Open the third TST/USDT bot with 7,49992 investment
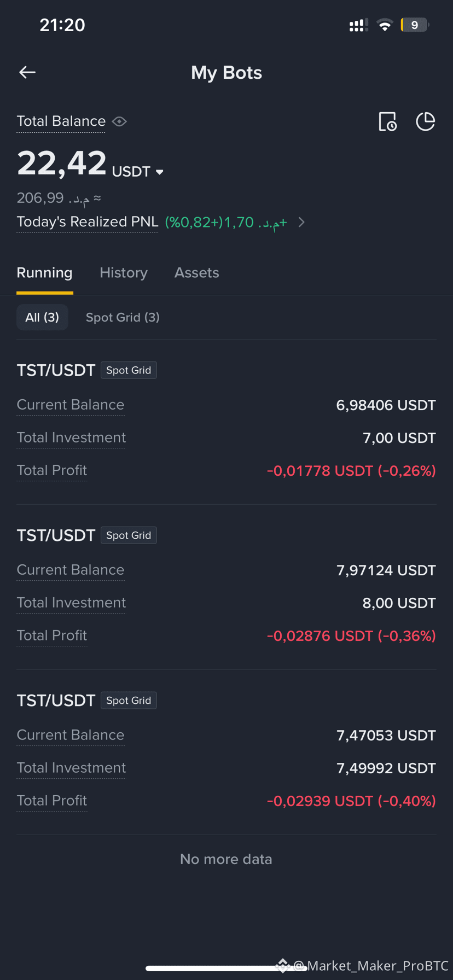The width and height of the screenshot is (453, 980). pos(226,751)
